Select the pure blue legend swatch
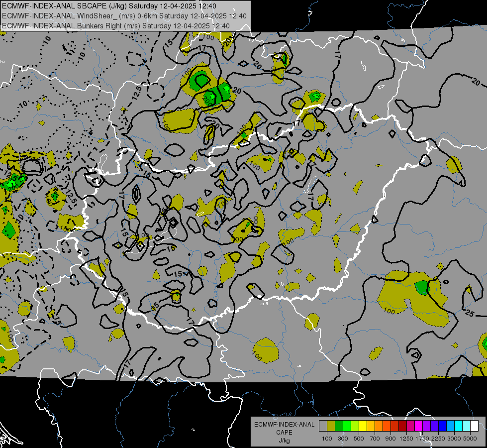This screenshot has width=487, height=448. tap(443, 426)
